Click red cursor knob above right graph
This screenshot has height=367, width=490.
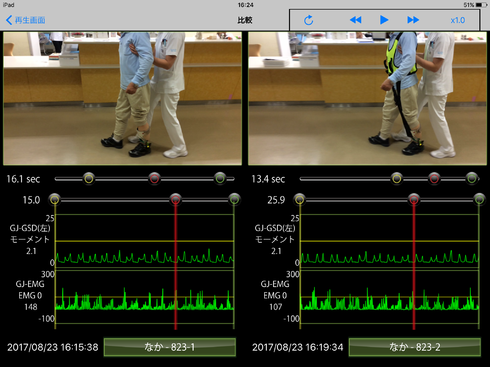(414, 199)
